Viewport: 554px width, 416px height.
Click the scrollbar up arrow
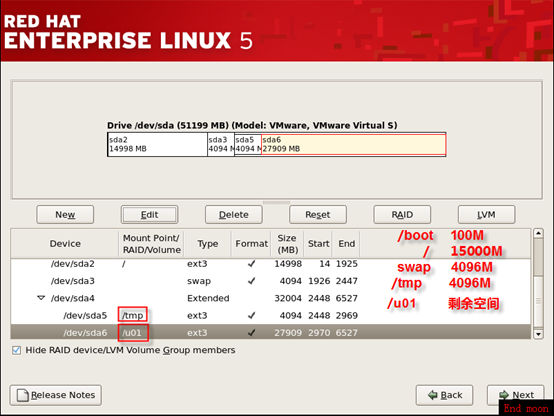[538, 233]
